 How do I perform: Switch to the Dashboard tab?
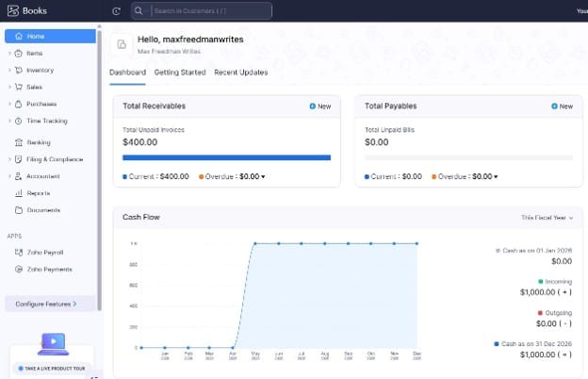point(127,73)
